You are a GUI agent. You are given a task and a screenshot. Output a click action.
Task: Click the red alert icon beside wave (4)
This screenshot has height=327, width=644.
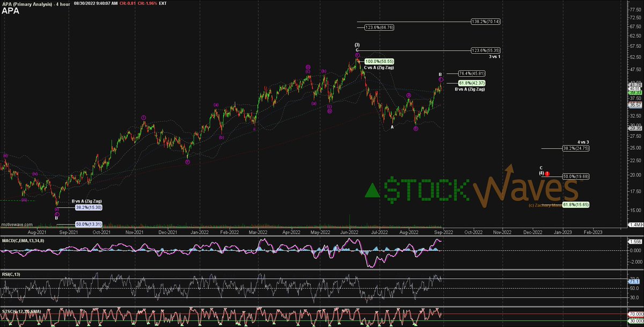[x=547, y=173]
